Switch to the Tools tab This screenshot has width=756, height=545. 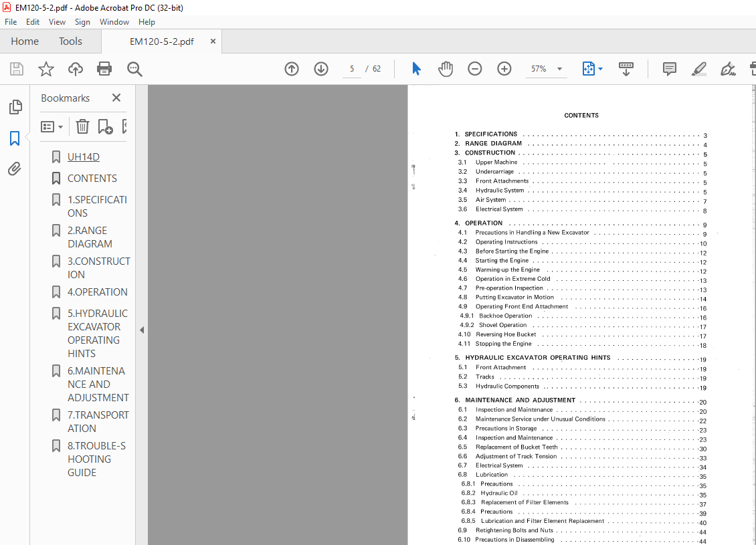(70, 41)
